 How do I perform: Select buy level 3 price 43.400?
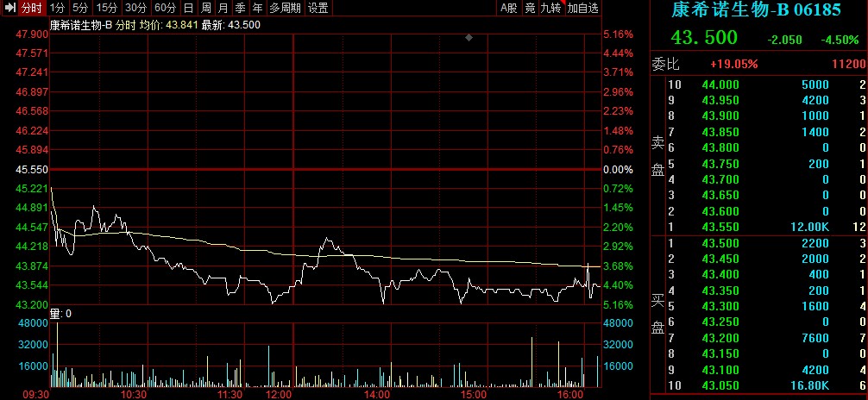[720, 274]
